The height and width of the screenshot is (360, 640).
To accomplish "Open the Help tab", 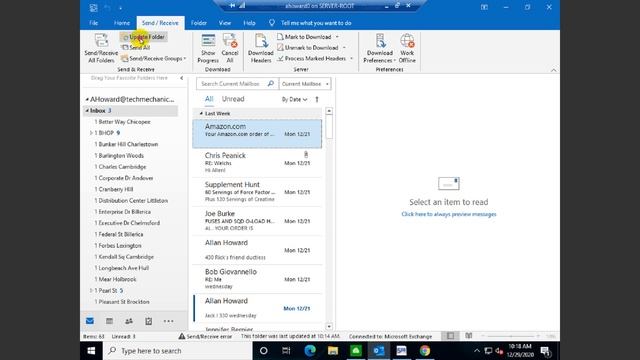I will (x=249, y=23).
